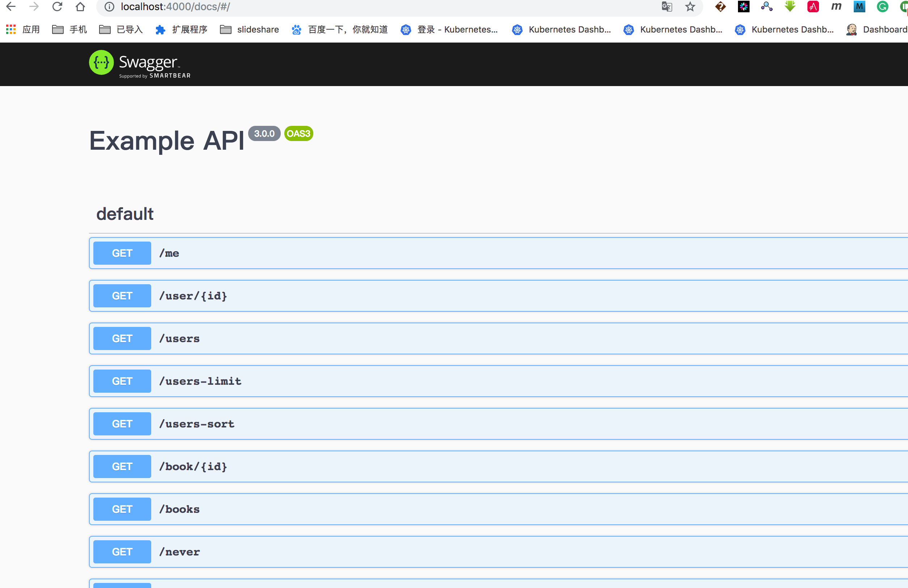908x588 pixels.
Task: Open the green Grammarly extension icon
Action: tap(882, 7)
